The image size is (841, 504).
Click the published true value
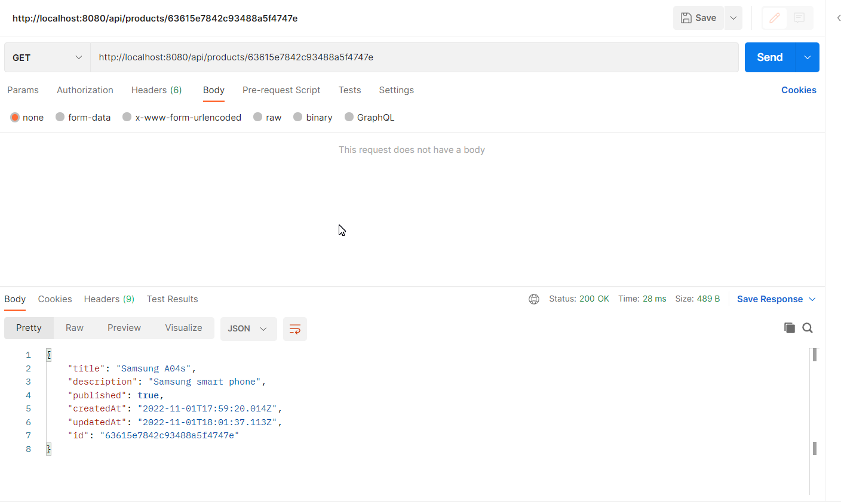pyautogui.click(x=148, y=395)
